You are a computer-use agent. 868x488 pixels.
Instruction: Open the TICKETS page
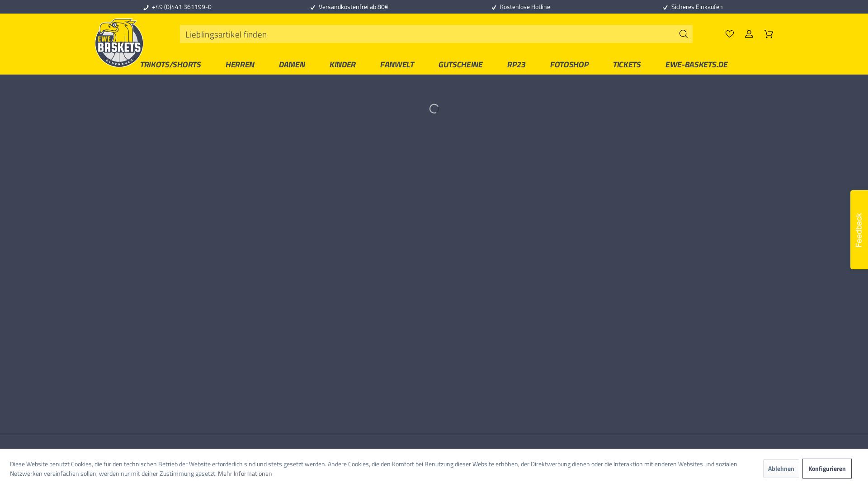[627, 65]
